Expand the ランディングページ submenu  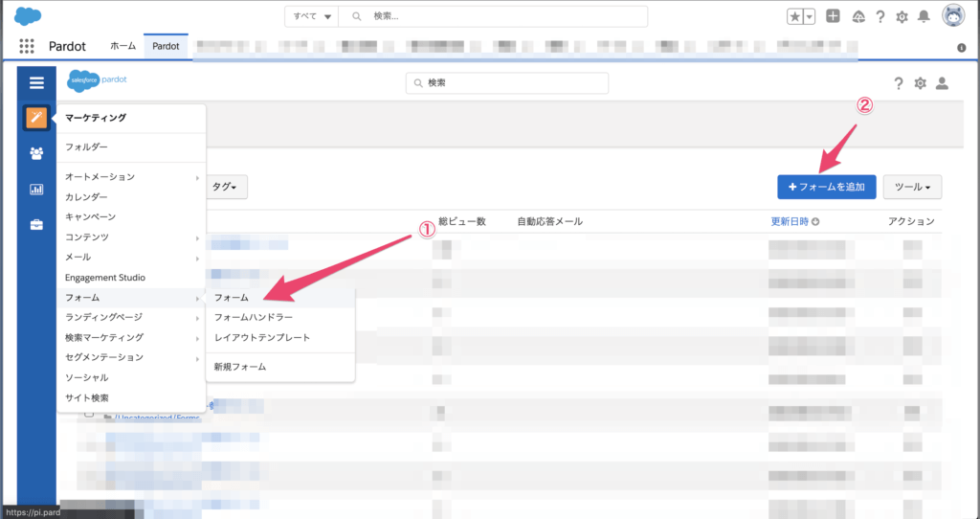(x=131, y=318)
